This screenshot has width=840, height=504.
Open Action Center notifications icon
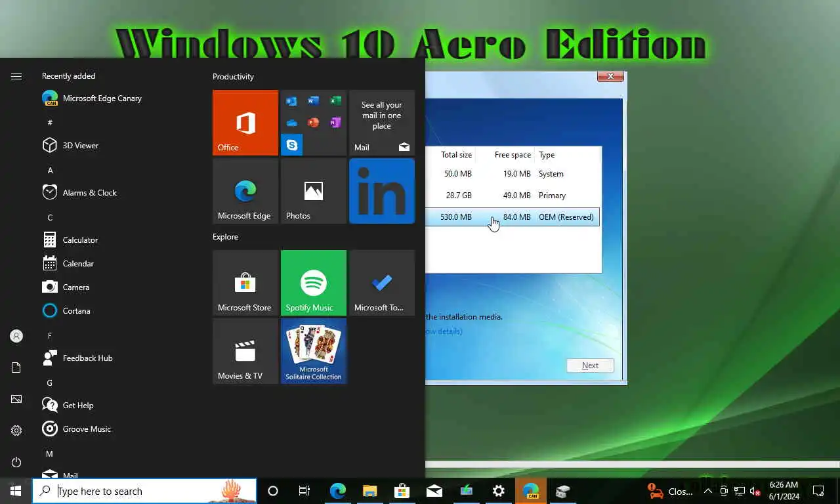[818, 491]
